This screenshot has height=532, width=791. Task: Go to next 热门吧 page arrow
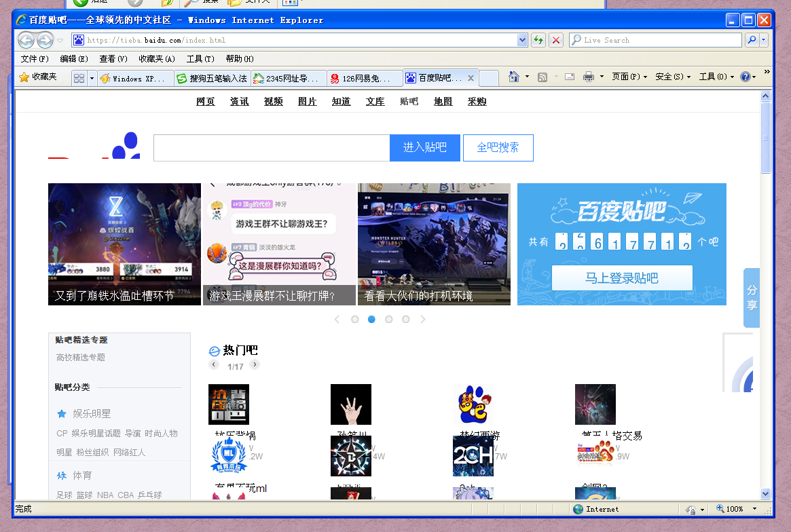click(x=255, y=364)
